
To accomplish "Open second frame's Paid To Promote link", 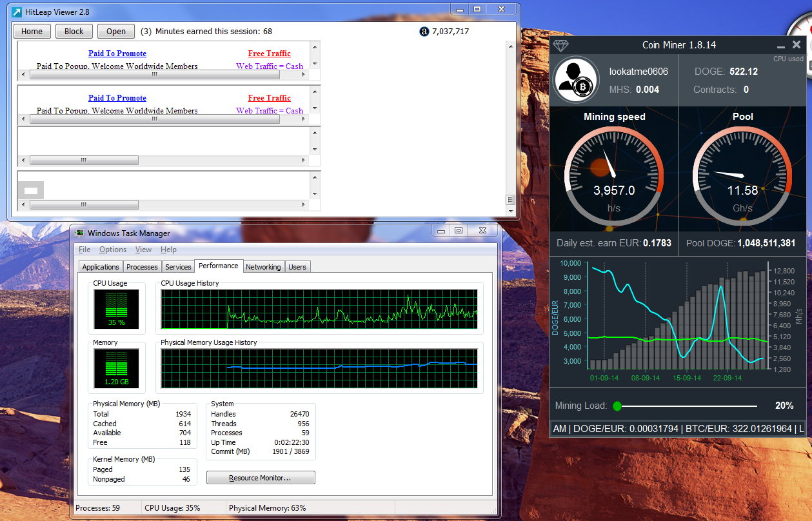I will 117,98.
